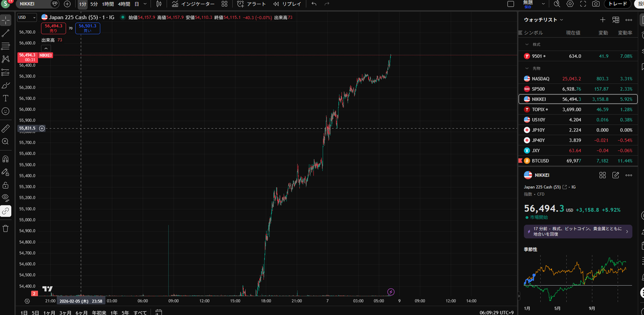Open the forecasting and measurement tools
This screenshot has width=644, height=315.
5,72
